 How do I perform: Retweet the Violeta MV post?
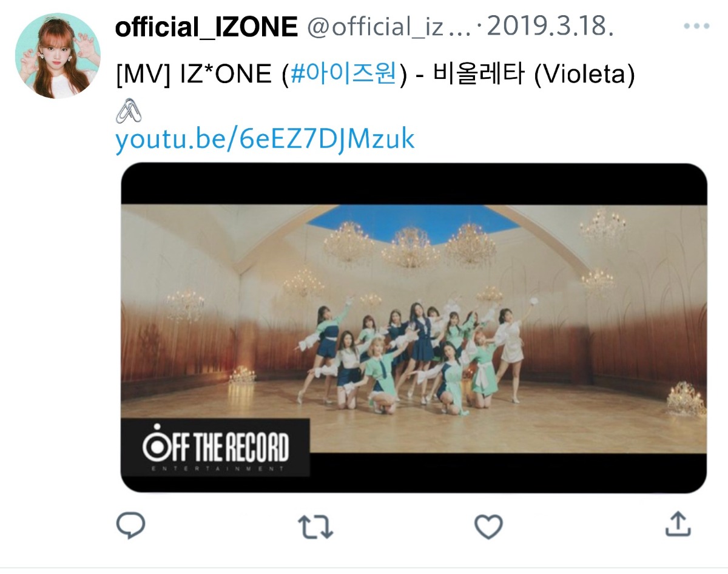[317, 527]
